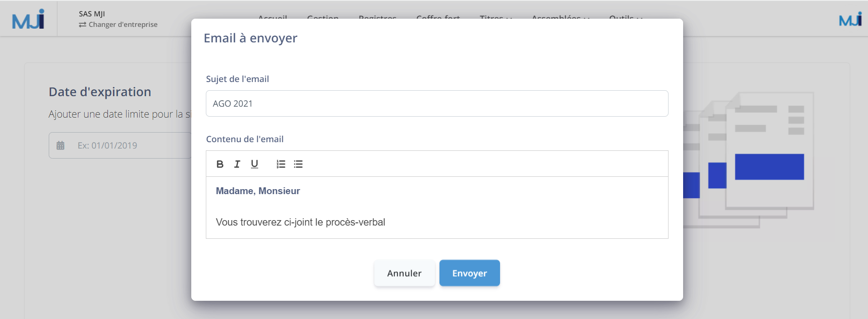The height and width of the screenshot is (319, 868).
Task: Insert a bulleted list in email content
Action: (298, 164)
